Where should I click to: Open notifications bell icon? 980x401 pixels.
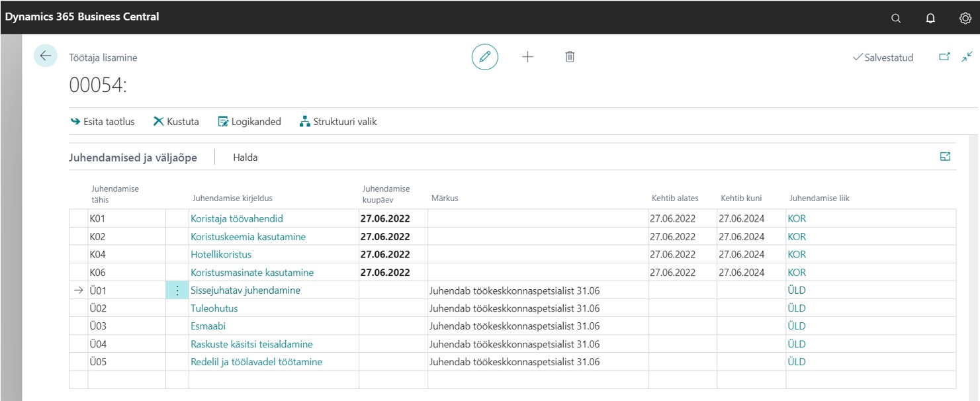coord(930,18)
